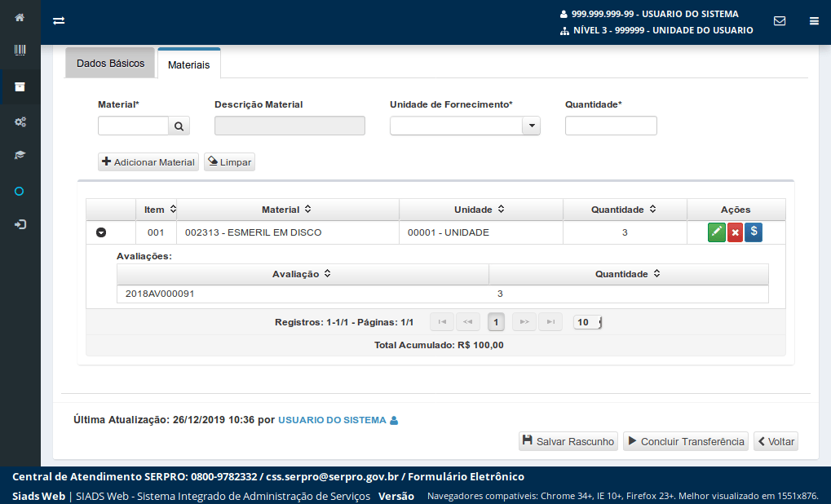831x504 pixels.
Task: Select the Materiais tab
Action: pos(188,64)
